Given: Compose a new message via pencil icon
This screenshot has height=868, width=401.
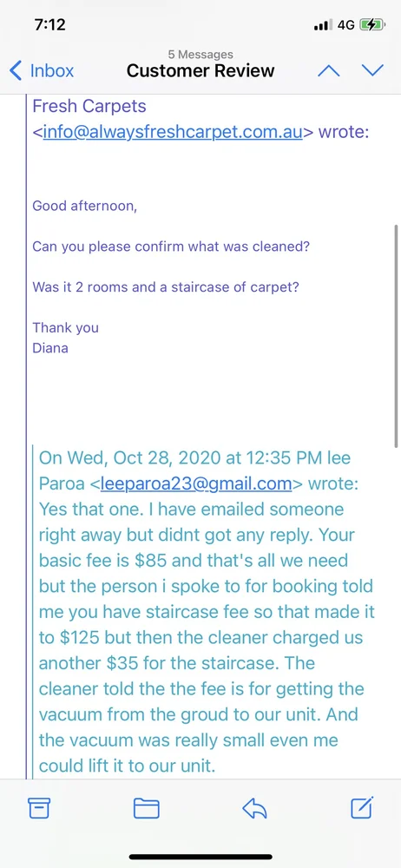Looking at the screenshot, I should pos(362,808).
